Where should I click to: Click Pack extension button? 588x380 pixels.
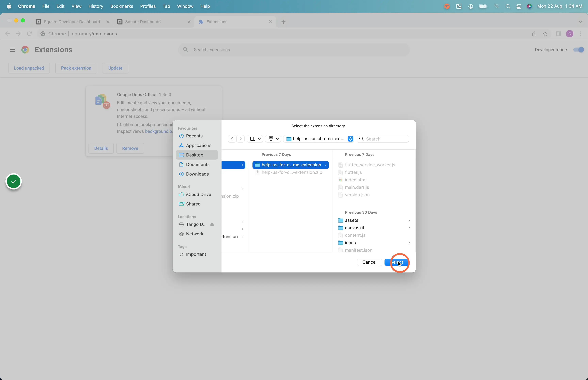tap(76, 68)
